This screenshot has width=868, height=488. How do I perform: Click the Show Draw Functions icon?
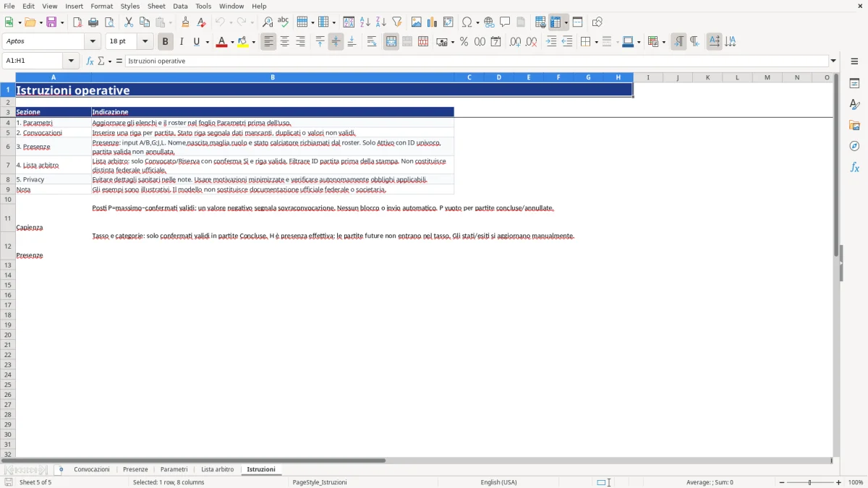coord(597,22)
